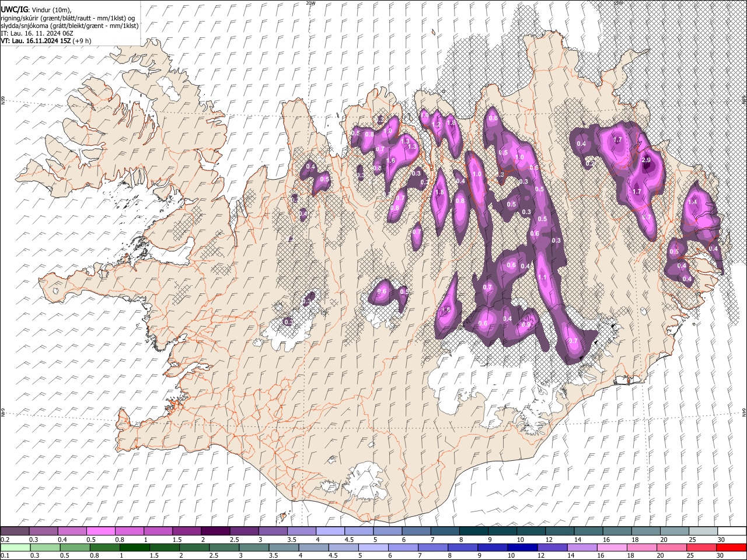The image size is (747, 560).
Task: Select bottom legend swatch between 4.5 and 5
Action: pyautogui.click(x=343, y=547)
